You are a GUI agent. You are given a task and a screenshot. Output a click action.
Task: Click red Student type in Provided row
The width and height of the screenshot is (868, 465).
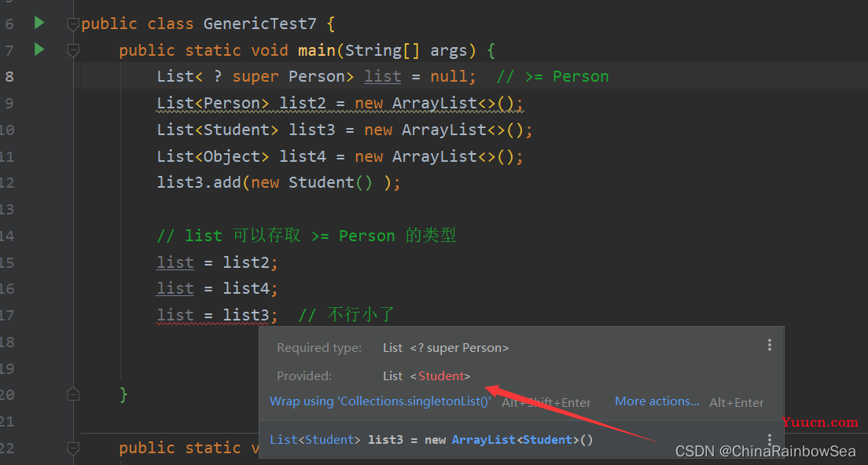(440, 376)
